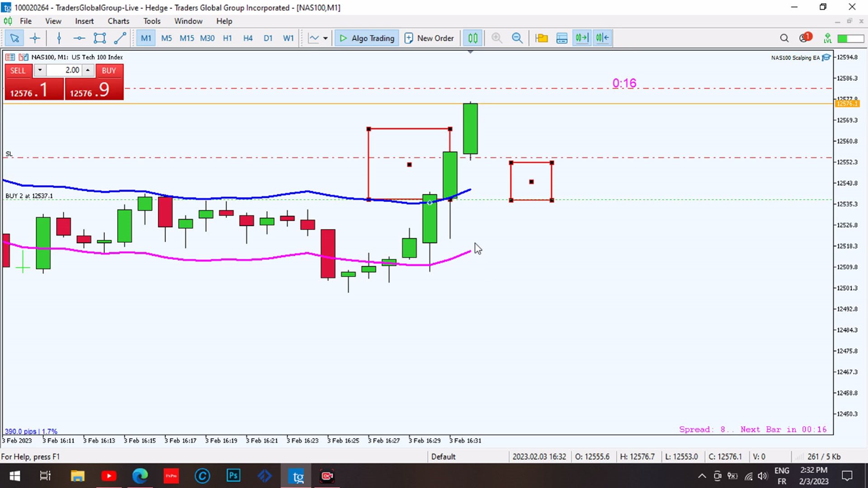Open the Insert menu
The height and width of the screenshot is (488, 868).
click(84, 21)
